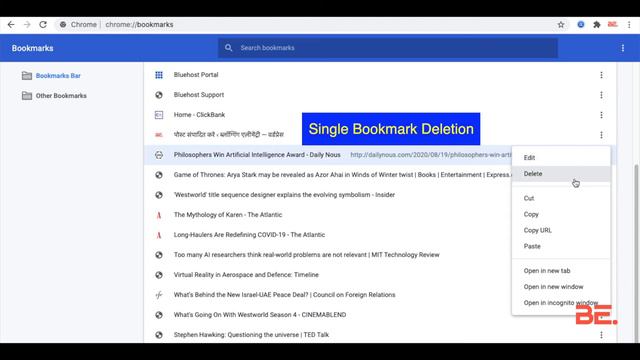Image resolution: width=640 pixels, height=360 pixels.
Task: Choose Paste in context menu
Action: click(x=561, y=246)
